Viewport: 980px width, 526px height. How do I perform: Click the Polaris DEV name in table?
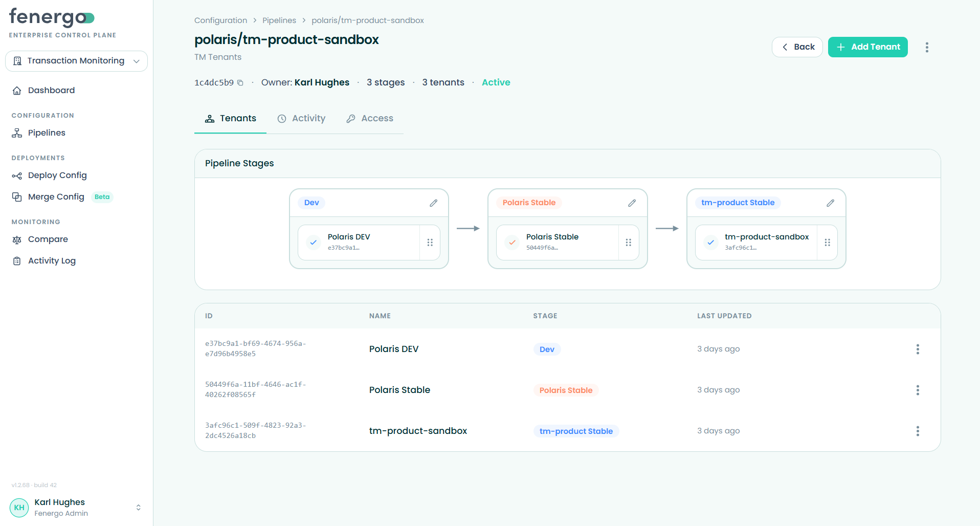[x=394, y=349]
